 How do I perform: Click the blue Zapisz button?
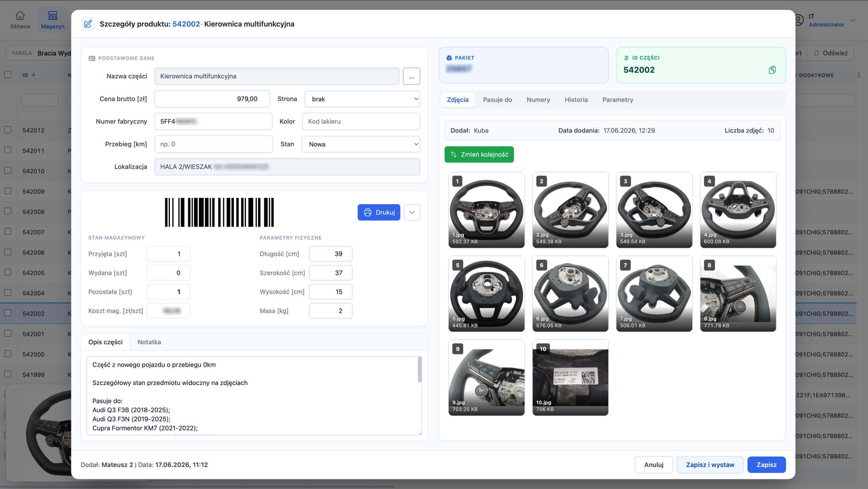[x=766, y=465]
